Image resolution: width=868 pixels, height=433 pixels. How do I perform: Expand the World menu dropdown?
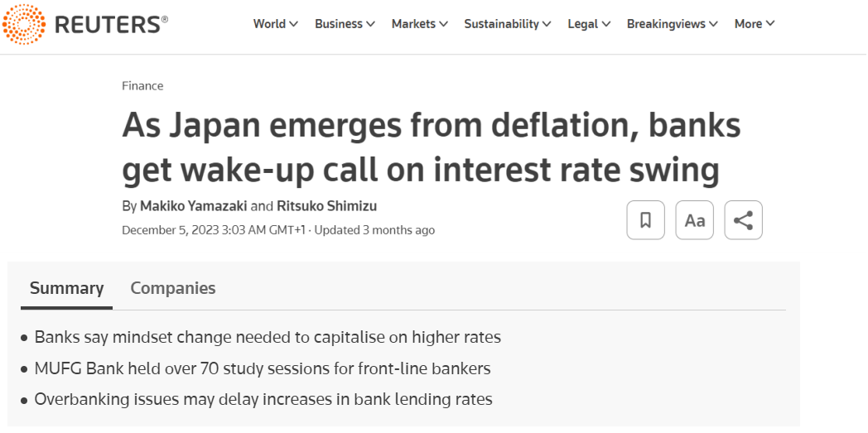click(276, 24)
